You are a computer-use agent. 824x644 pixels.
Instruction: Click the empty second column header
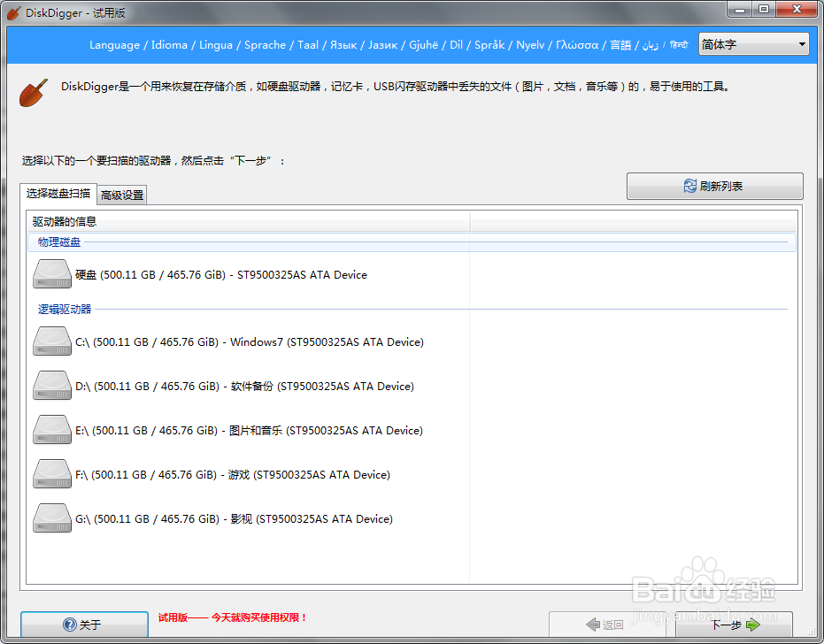click(x=633, y=221)
